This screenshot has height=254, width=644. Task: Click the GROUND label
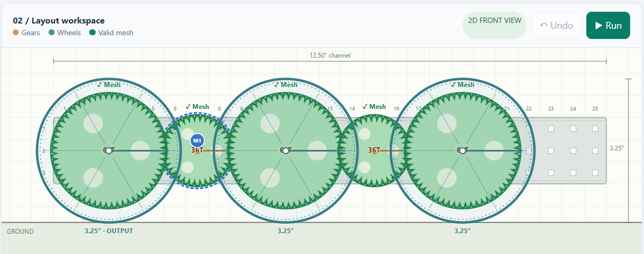20,232
